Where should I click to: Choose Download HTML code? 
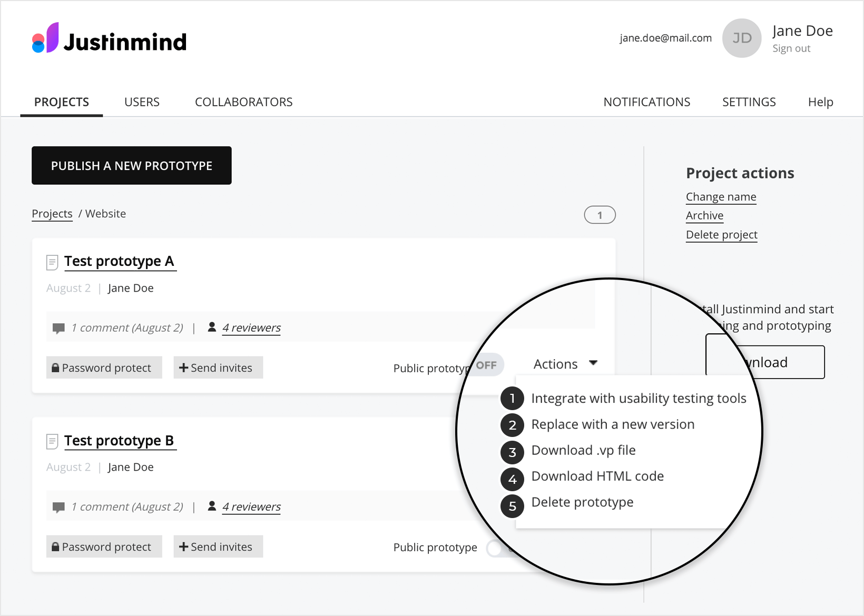597,476
